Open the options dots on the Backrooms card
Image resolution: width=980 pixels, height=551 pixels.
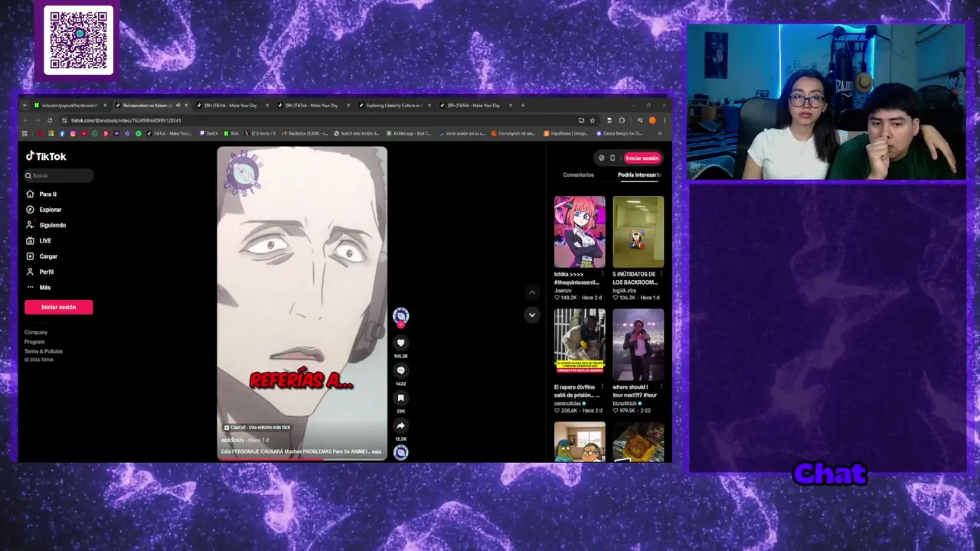click(661, 274)
